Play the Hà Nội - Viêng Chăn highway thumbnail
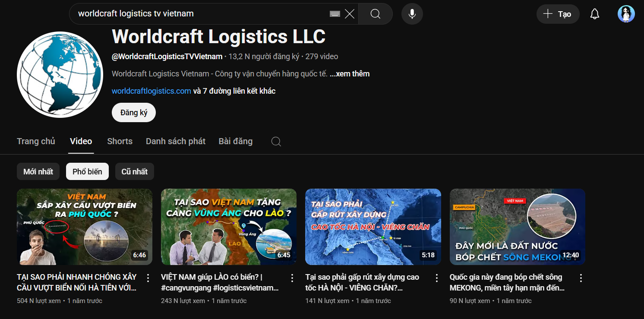Viewport: 644px width, 319px height. pos(373,227)
